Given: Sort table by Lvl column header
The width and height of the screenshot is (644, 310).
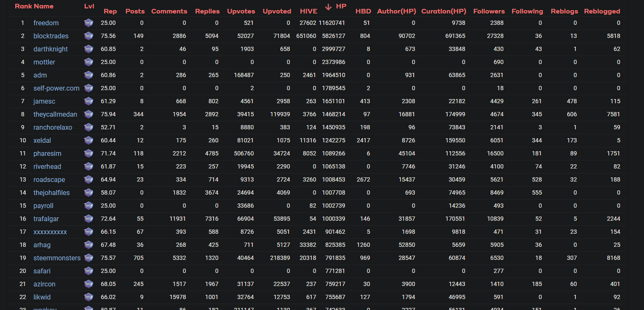Looking at the screenshot, I should click(89, 6).
